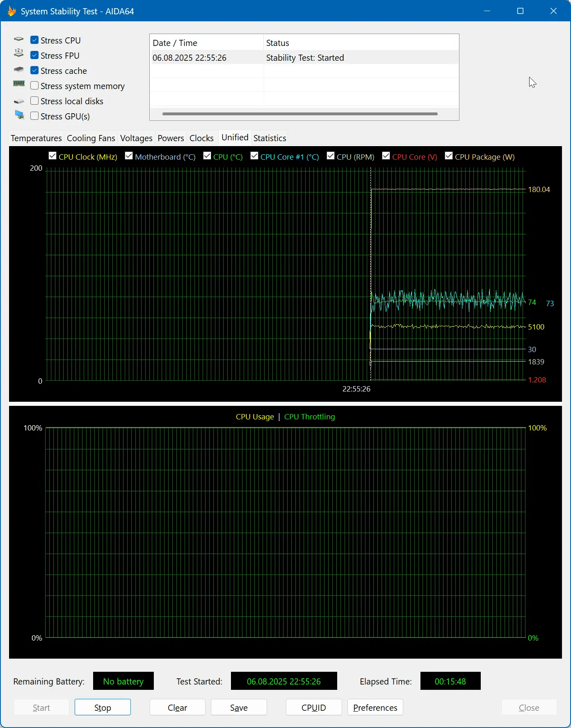Click the disk drive icon beside Stress local disks

tap(19, 101)
